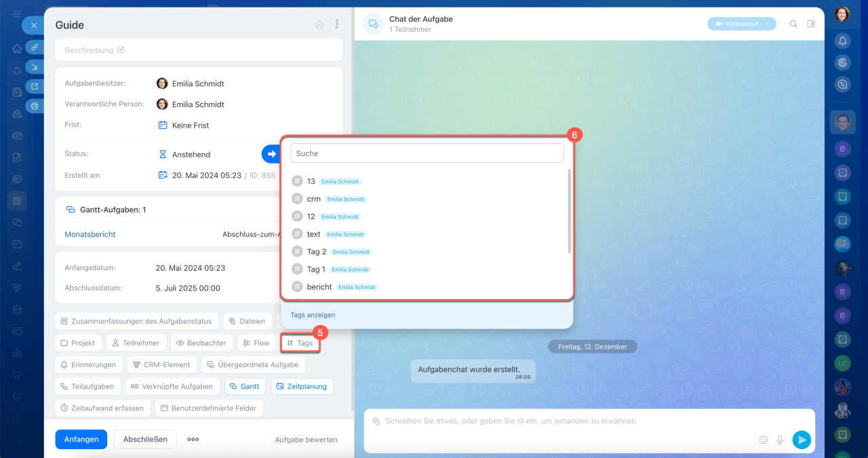Set an Übergeordnete Aufgabe
868x458 pixels.
click(253, 364)
